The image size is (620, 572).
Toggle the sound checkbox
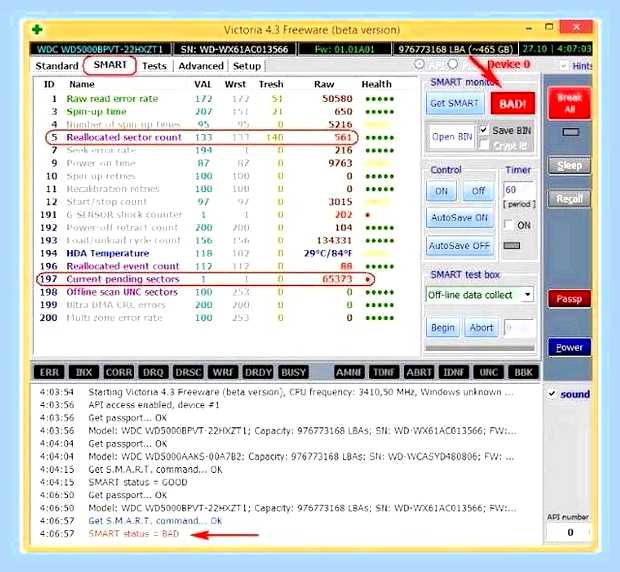click(x=552, y=394)
